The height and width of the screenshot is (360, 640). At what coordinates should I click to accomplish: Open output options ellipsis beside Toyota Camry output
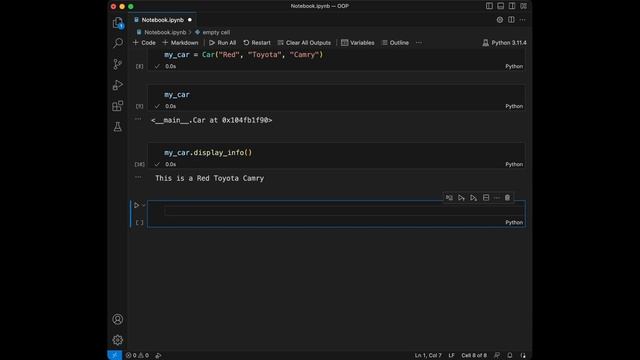[138, 177]
